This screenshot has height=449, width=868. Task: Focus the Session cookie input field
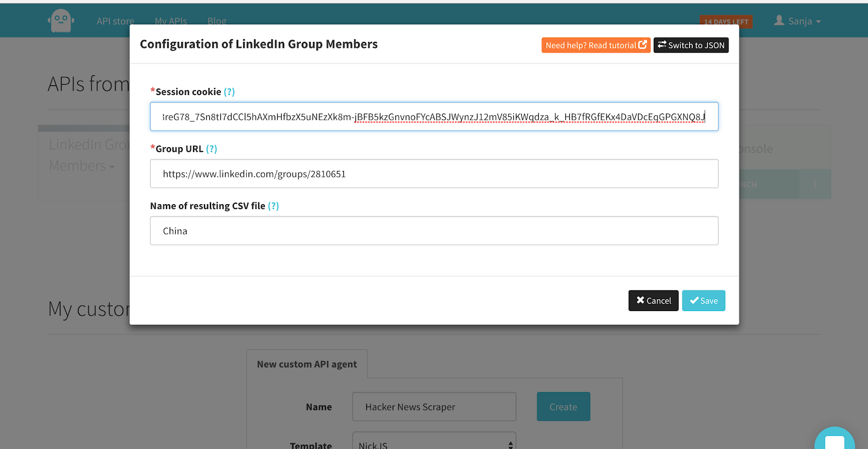coord(434,117)
